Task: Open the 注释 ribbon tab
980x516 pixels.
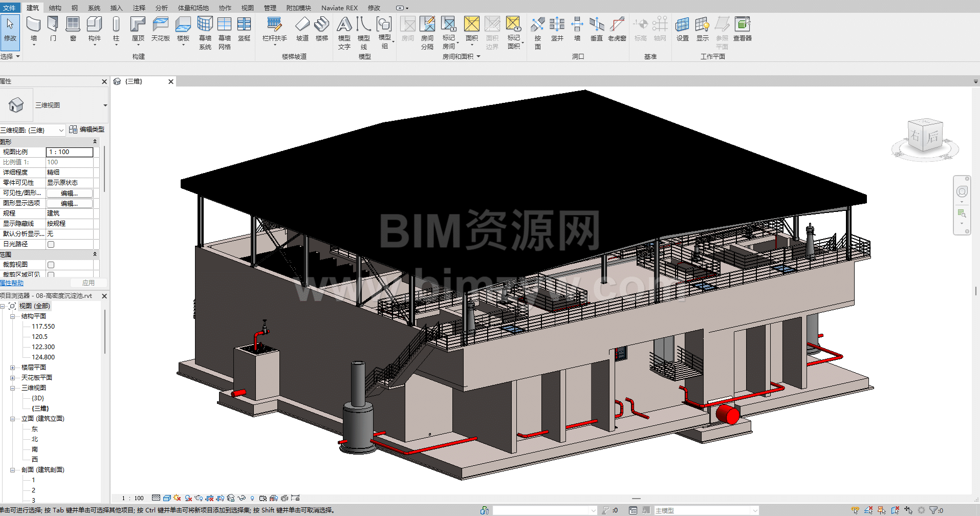Action: pyautogui.click(x=139, y=8)
